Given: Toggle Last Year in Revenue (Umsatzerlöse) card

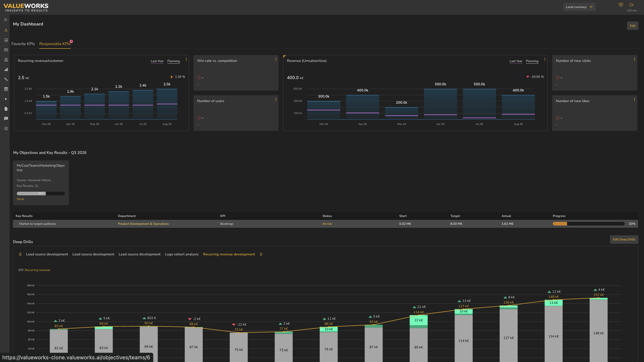Looking at the screenshot, I should 516,61.
